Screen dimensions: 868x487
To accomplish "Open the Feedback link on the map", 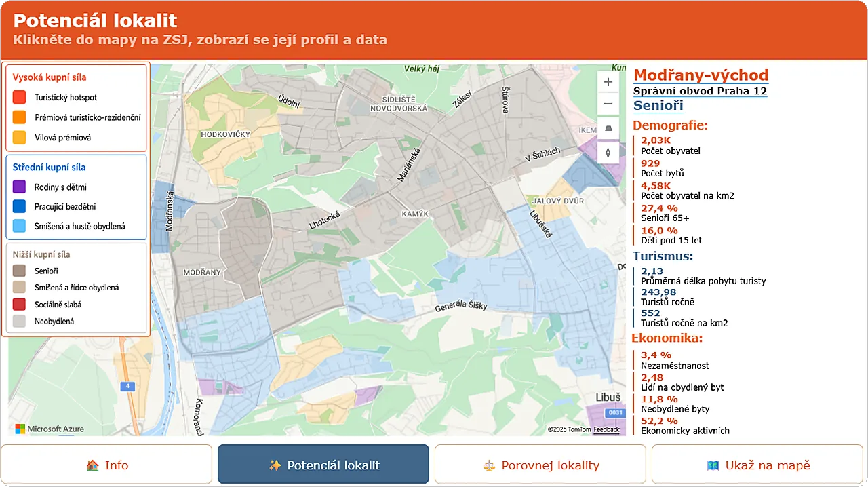I will [x=606, y=429].
